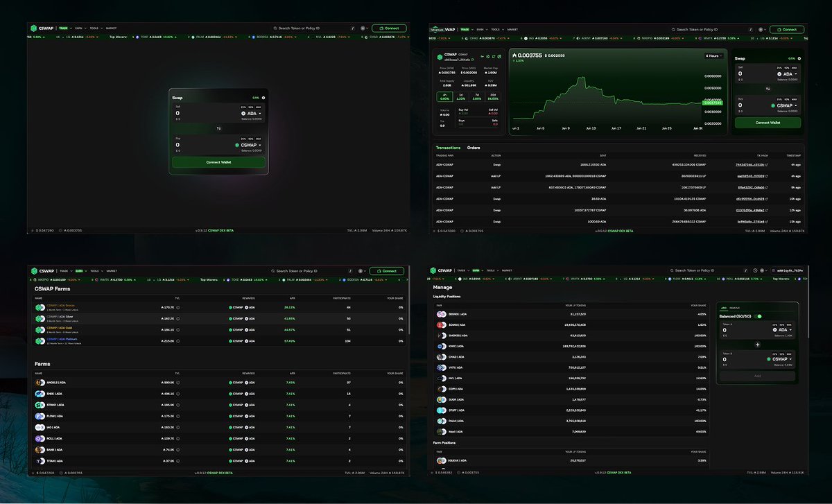The width and height of the screenshot is (832, 504).
Task: Click the STRIKE | ADA farm token icon
Action: (x=40, y=405)
